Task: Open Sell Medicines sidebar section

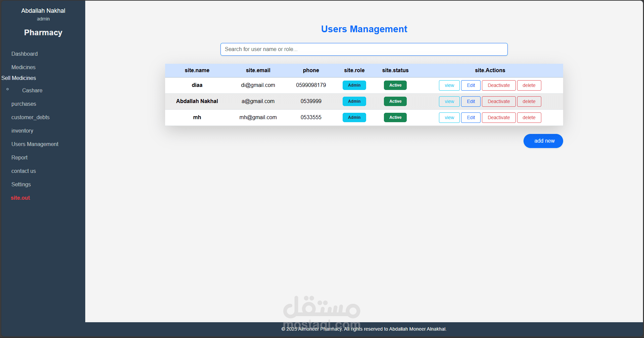Action: (x=19, y=78)
